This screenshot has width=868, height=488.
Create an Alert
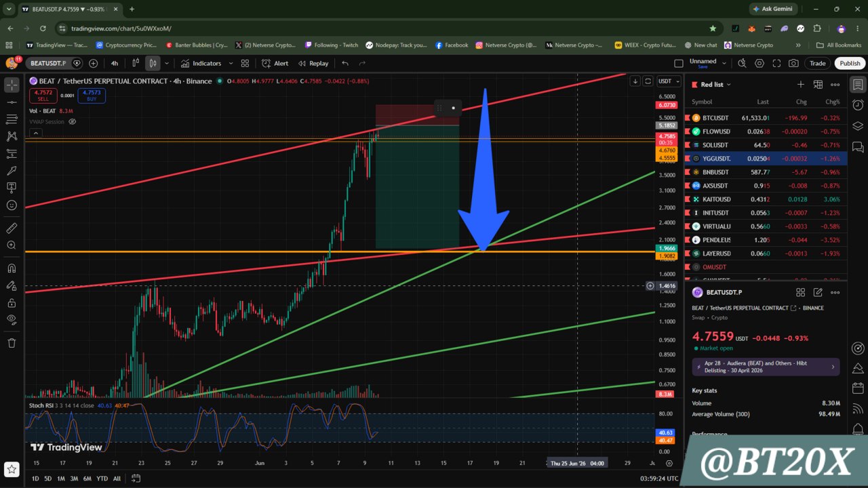coord(275,63)
